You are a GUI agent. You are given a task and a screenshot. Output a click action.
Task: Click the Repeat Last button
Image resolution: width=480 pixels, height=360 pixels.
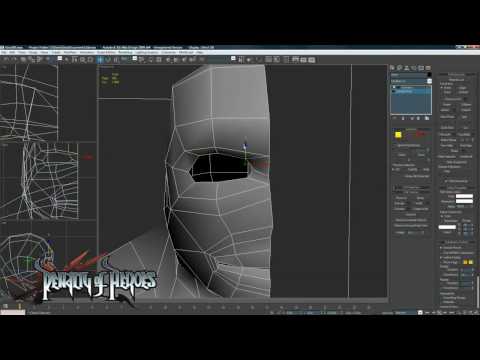pyautogui.click(x=456, y=80)
